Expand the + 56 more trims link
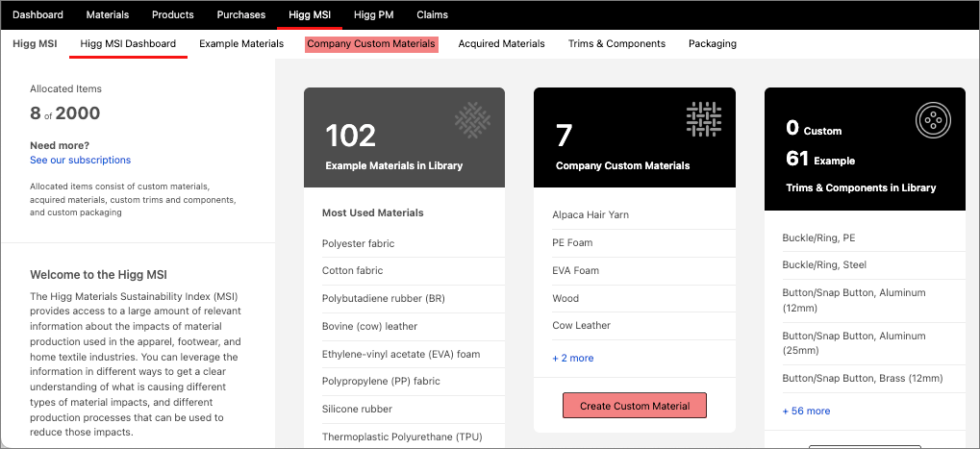Image resolution: width=980 pixels, height=449 pixels. [x=806, y=411]
